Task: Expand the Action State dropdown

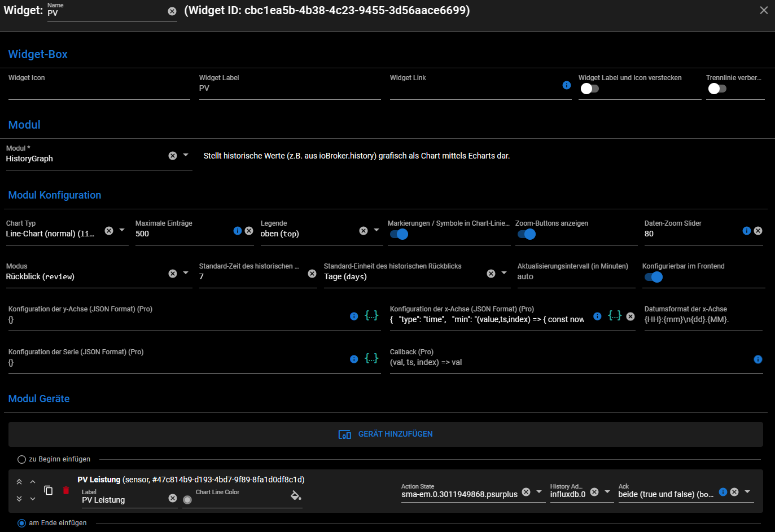Action: click(x=539, y=491)
